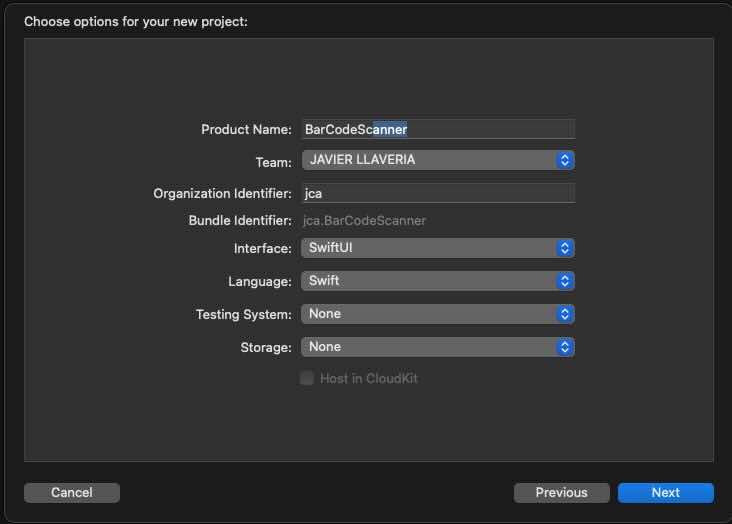Click in the Organization Identifier field
This screenshot has width=732, height=524.
(x=438, y=193)
